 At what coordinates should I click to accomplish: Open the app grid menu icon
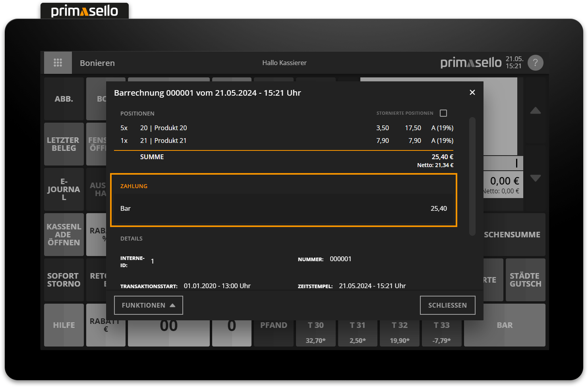(x=58, y=62)
